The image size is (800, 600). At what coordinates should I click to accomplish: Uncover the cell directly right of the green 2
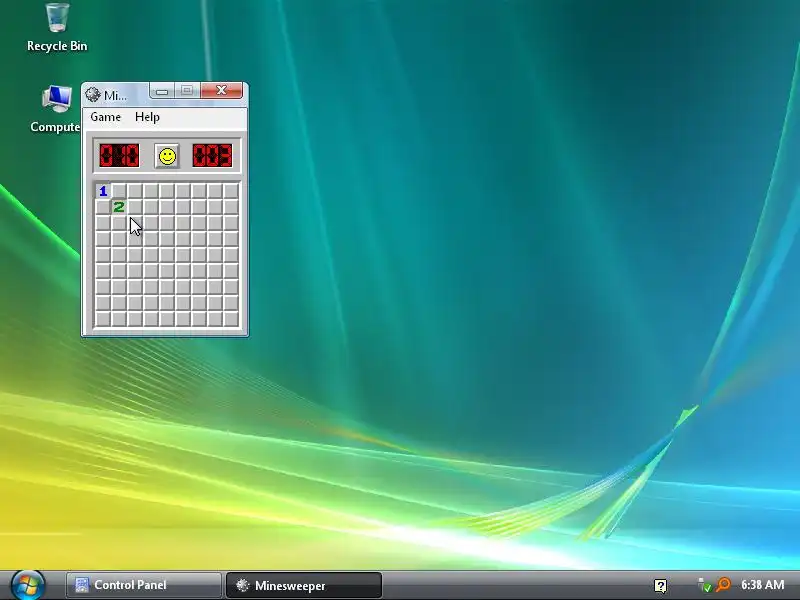point(135,207)
